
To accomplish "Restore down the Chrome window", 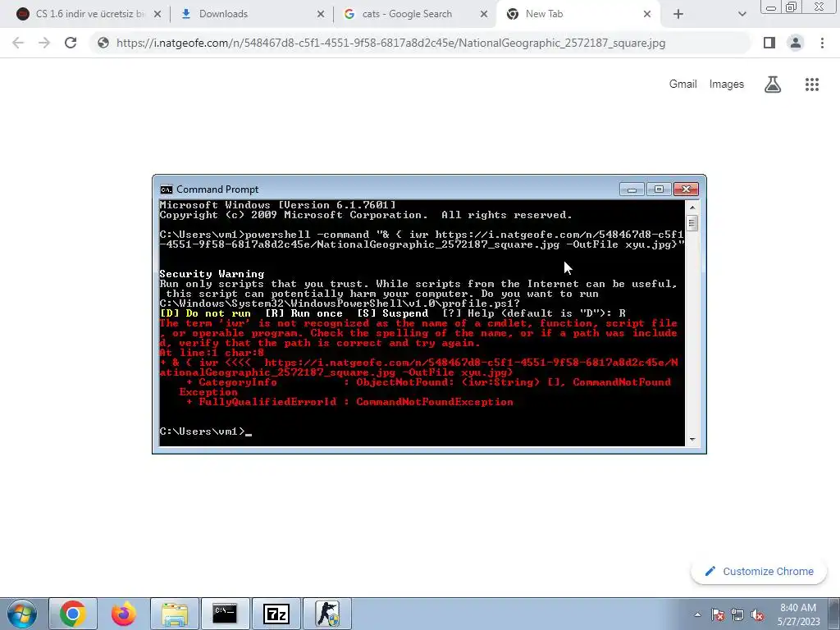I will (x=792, y=7).
